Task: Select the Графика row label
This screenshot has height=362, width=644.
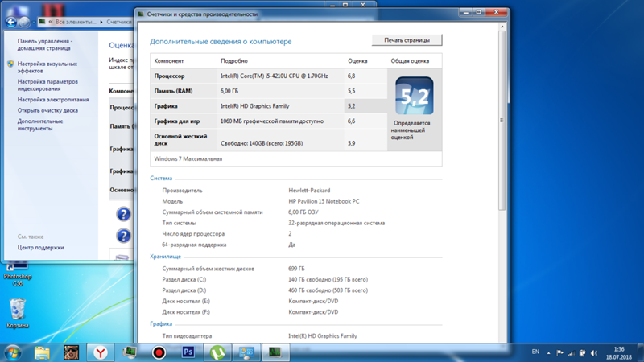Action: pos(166,106)
